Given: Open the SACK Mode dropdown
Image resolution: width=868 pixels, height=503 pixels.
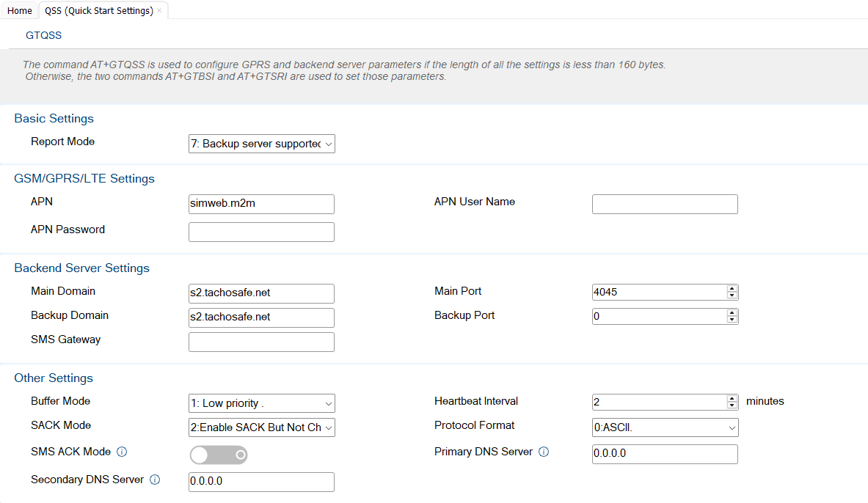Looking at the screenshot, I should (261, 427).
